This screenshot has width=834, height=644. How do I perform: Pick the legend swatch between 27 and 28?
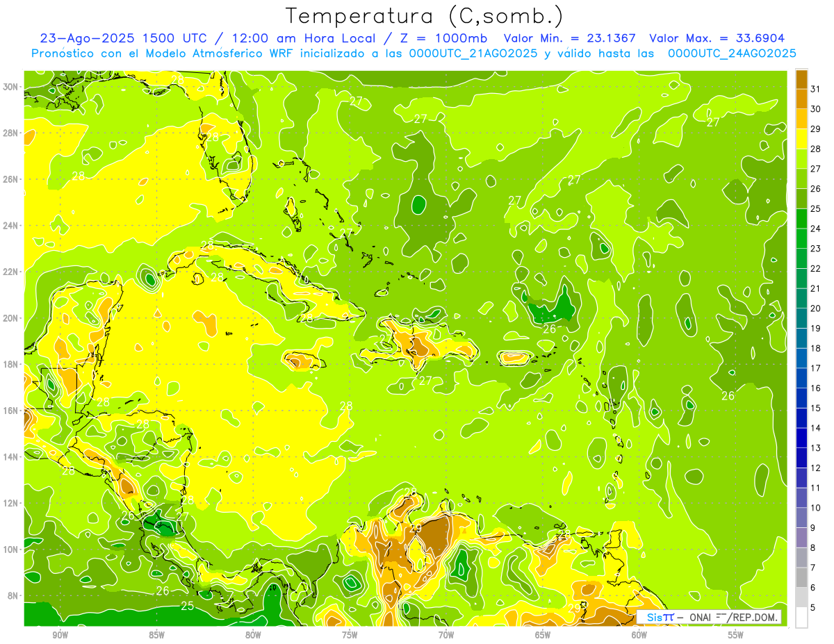point(802,158)
